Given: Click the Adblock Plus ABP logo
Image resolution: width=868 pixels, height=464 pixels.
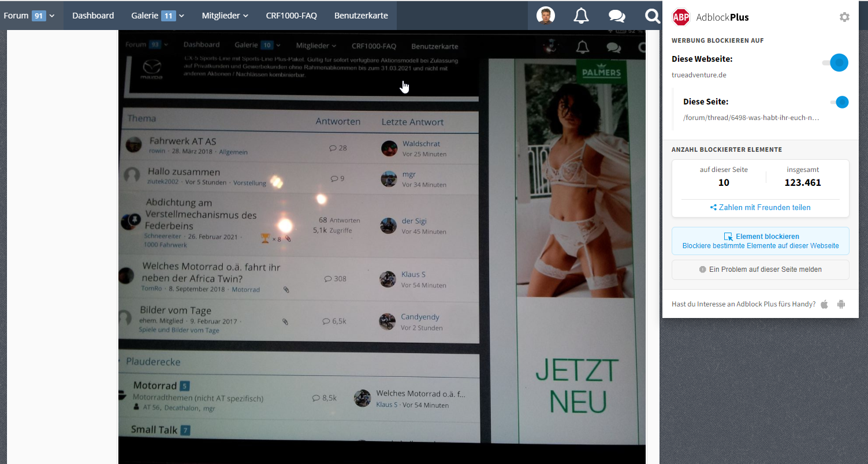Looking at the screenshot, I should [x=681, y=17].
